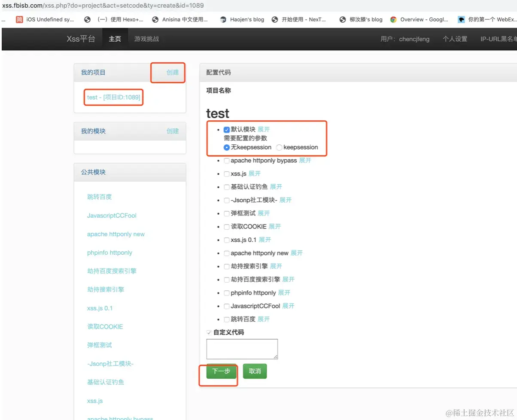
Task: Toggle the 自定义代码 checkbox
Action: [x=209, y=333]
